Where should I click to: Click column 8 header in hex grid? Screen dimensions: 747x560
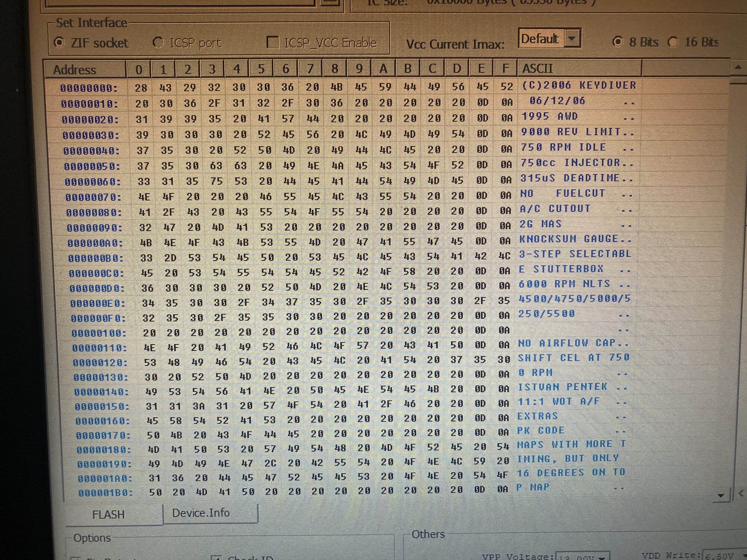click(x=335, y=69)
